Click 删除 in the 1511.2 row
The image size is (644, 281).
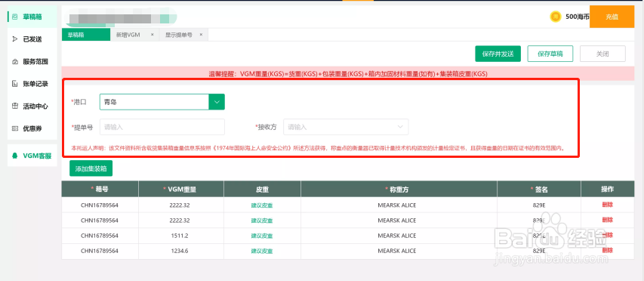(607, 235)
